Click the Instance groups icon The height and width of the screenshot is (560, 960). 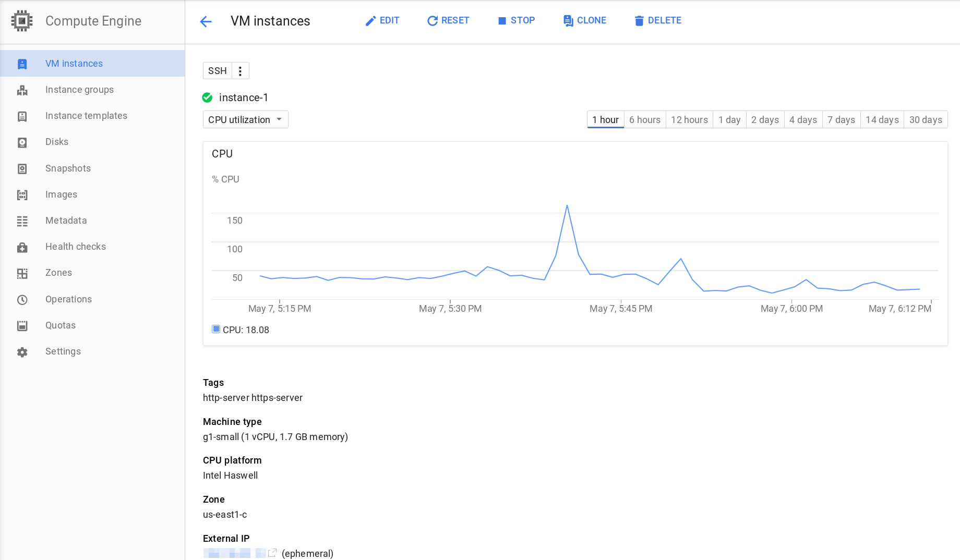coord(22,90)
